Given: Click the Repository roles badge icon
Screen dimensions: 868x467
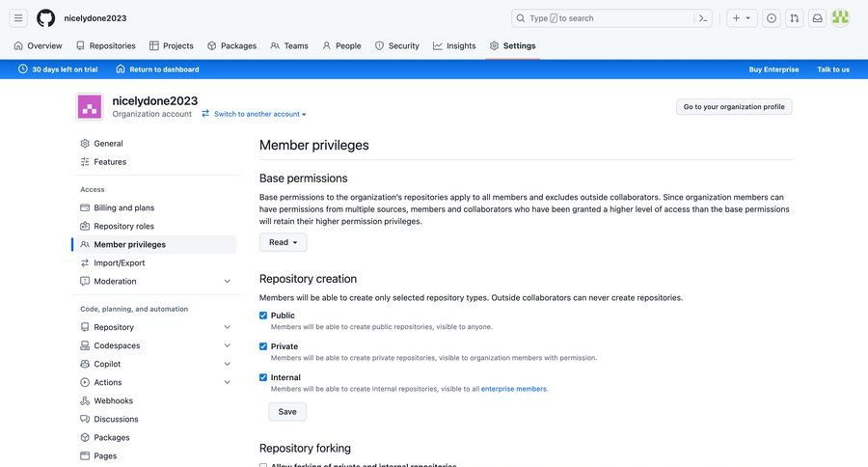Looking at the screenshot, I should (85, 226).
